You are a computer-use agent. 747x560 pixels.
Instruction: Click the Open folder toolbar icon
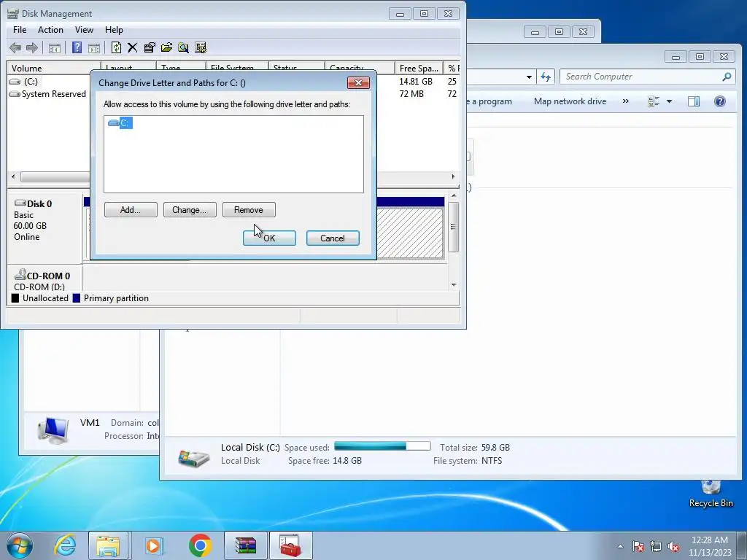point(166,47)
